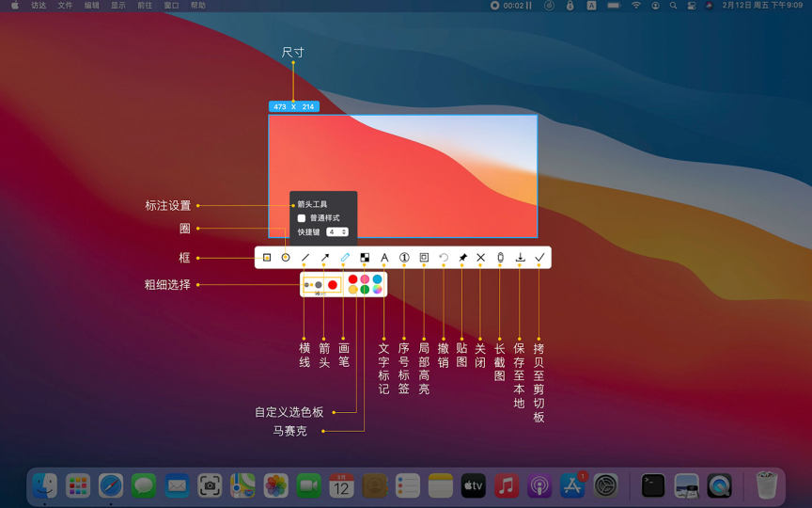Select the medium gray thickness dot
This screenshot has width=812, height=508.
point(320,284)
